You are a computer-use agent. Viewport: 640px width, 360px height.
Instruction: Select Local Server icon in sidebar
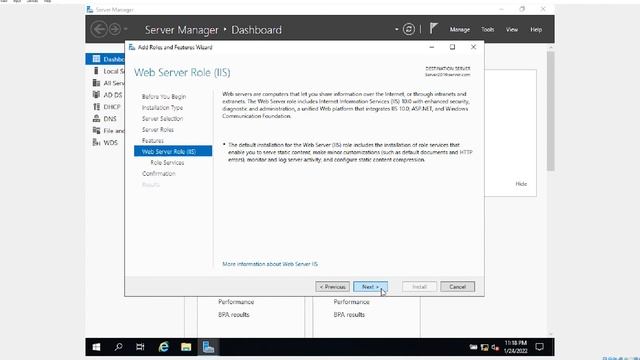point(96,71)
